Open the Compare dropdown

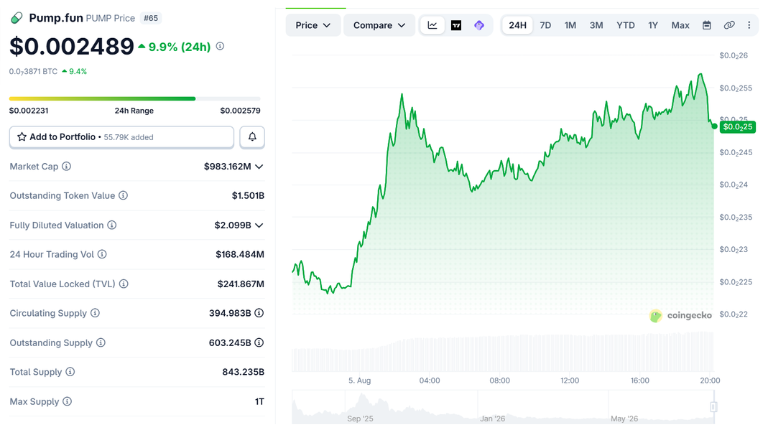click(x=379, y=25)
